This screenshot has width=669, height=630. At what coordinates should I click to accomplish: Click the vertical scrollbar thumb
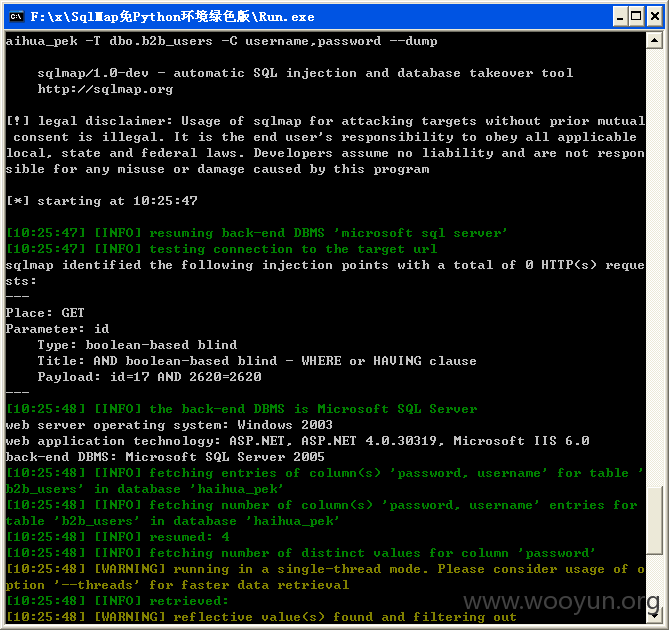pos(654,520)
